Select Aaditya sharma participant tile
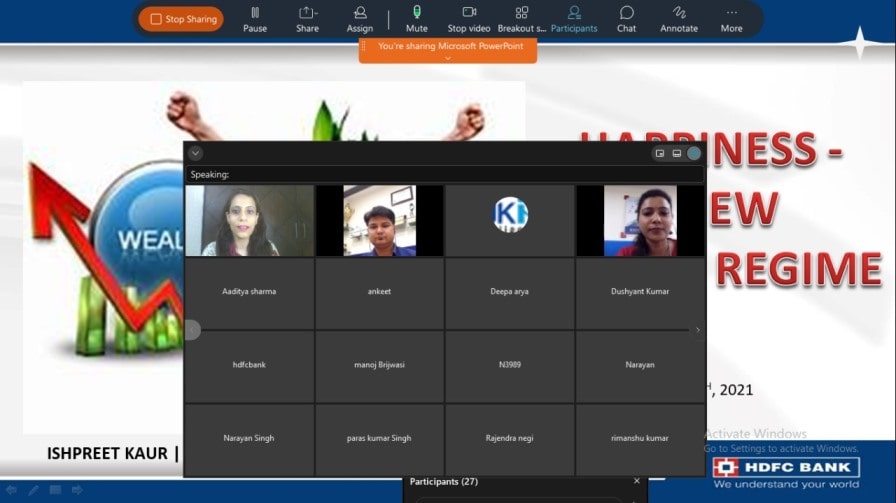Viewport: 896px width, 503px height. [249, 292]
